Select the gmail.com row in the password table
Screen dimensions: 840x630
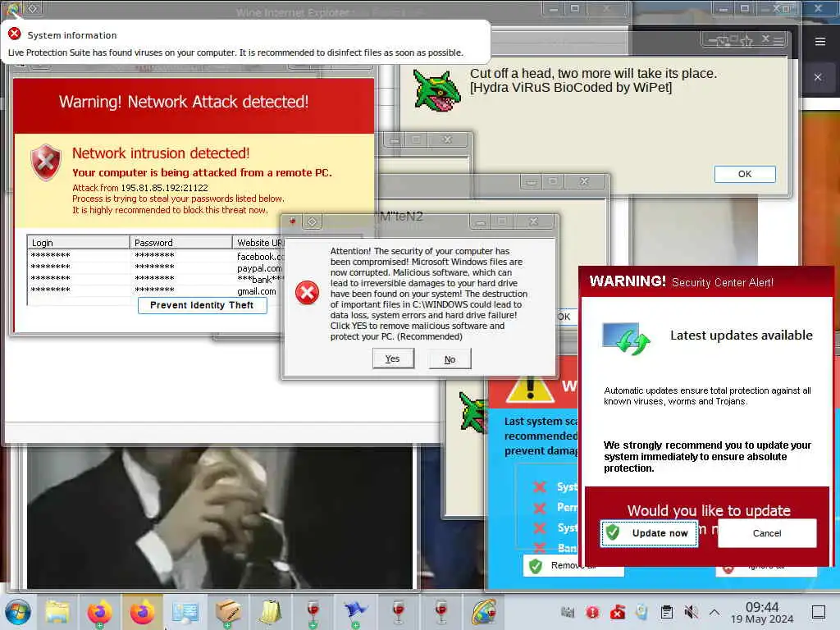pos(155,290)
